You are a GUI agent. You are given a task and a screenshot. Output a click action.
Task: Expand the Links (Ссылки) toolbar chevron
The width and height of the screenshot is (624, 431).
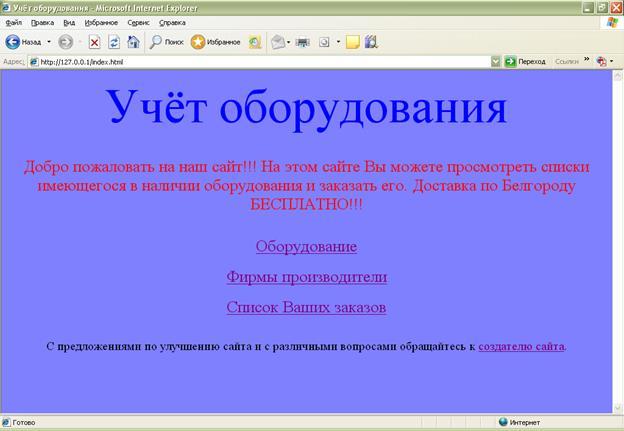coord(587,61)
